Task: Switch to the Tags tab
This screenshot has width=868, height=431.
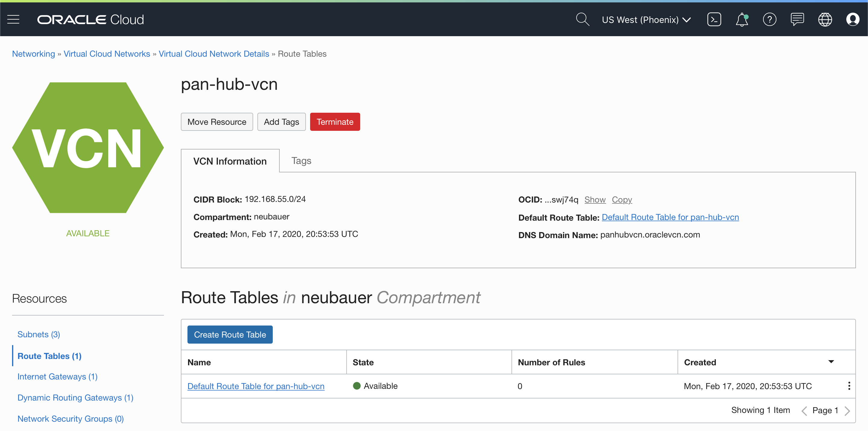Action: coord(301,161)
